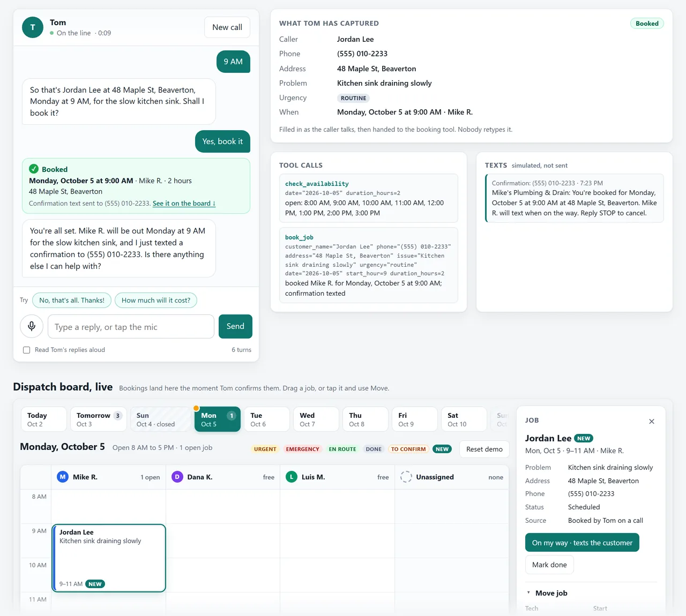
Task: Click the green Booked checkmark icon
Action: (x=34, y=169)
